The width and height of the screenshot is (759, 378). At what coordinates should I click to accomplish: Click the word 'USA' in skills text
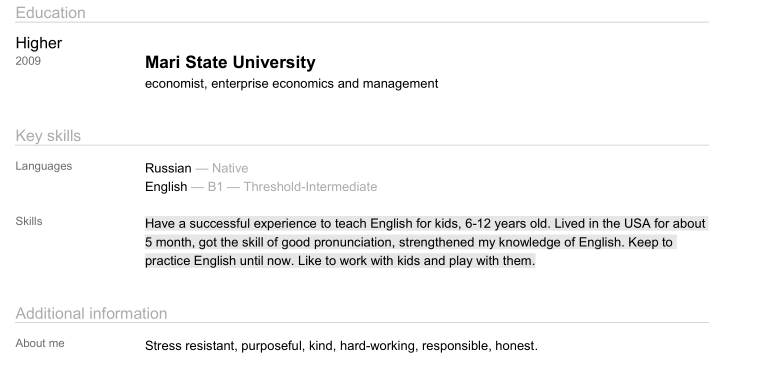pos(637,224)
